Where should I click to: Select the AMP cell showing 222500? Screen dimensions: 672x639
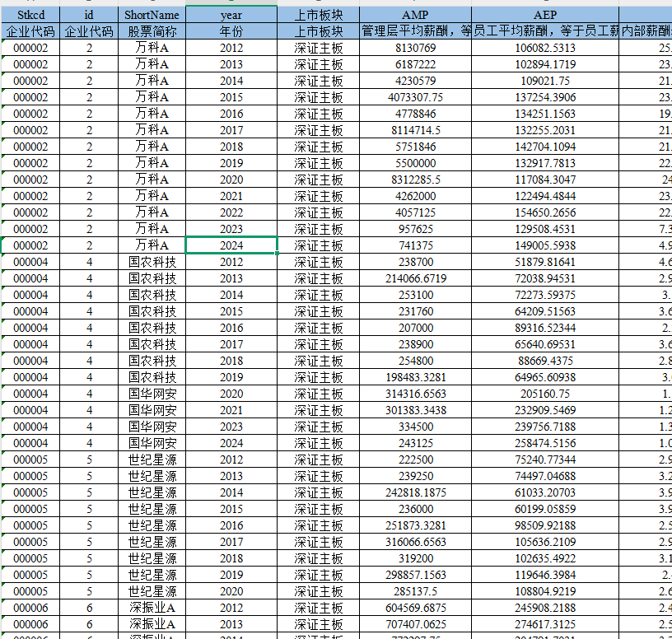point(415,459)
